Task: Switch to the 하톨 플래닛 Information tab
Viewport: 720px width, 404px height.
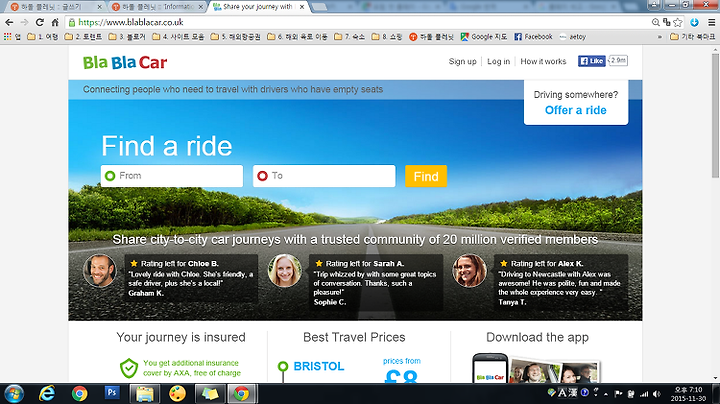Action: [x=156, y=7]
